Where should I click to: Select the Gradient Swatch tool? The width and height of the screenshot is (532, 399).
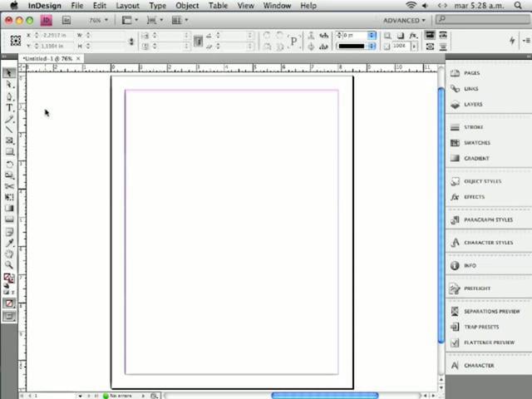click(9, 209)
